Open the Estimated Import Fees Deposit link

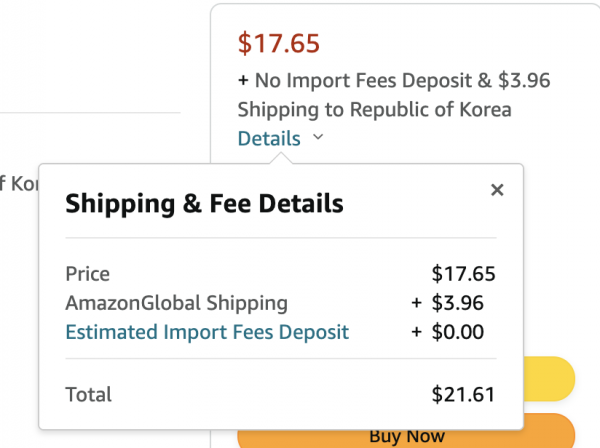coord(207,332)
